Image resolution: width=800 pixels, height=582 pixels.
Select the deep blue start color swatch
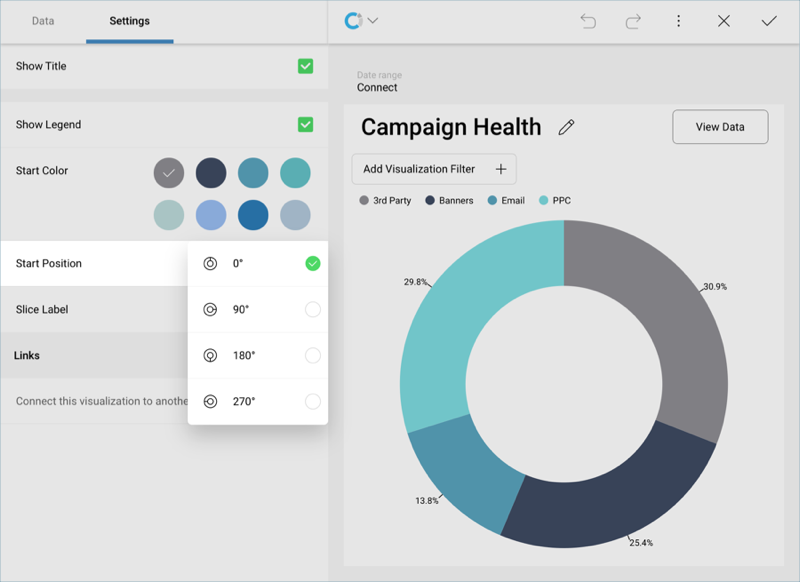[253, 215]
